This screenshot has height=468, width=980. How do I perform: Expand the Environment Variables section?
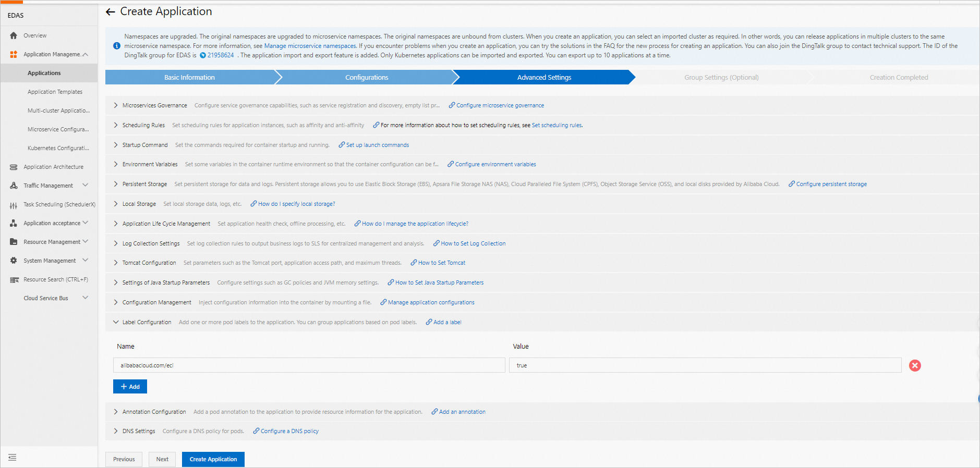(x=116, y=164)
